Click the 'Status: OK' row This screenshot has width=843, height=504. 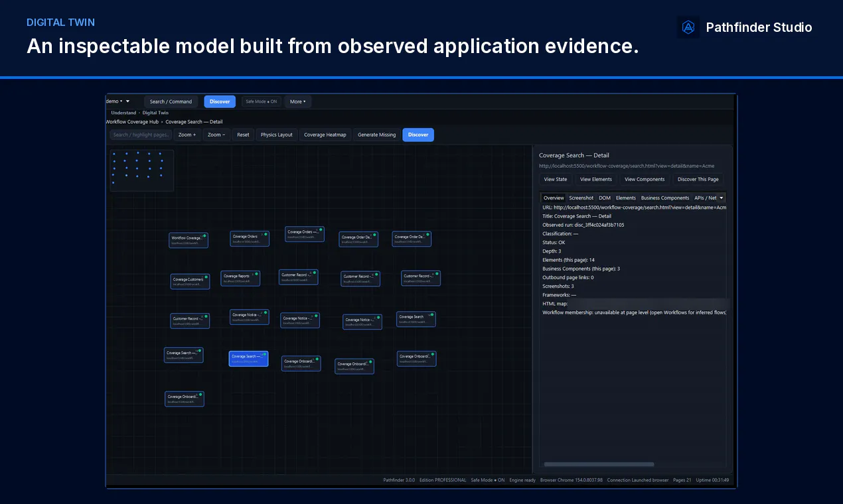(554, 242)
